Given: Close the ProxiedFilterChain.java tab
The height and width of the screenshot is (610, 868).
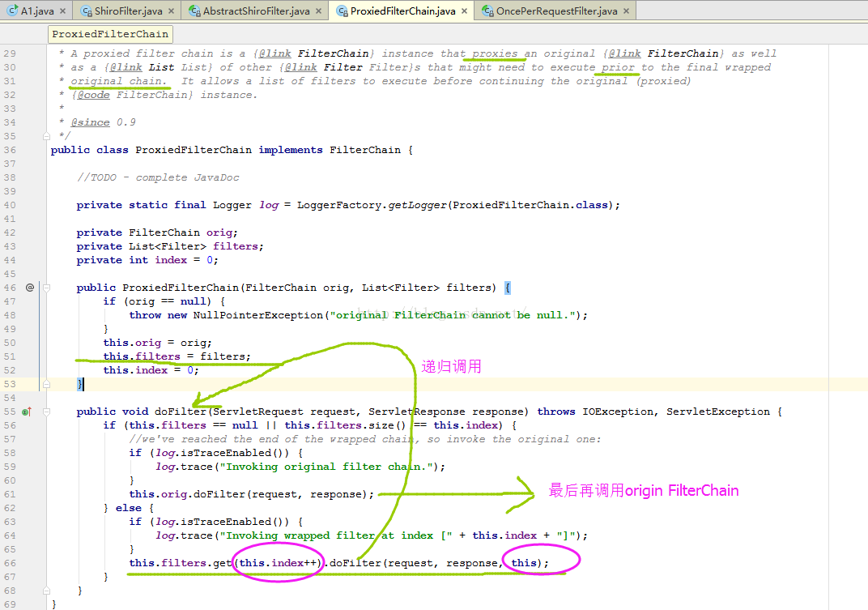Looking at the screenshot, I should click(464, 11).
